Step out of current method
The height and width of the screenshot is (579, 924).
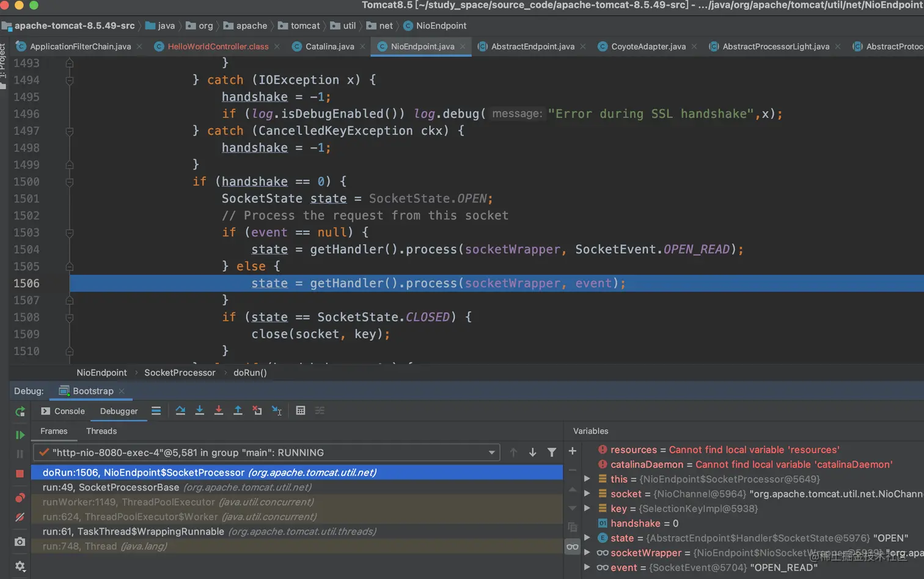(238, 411)
